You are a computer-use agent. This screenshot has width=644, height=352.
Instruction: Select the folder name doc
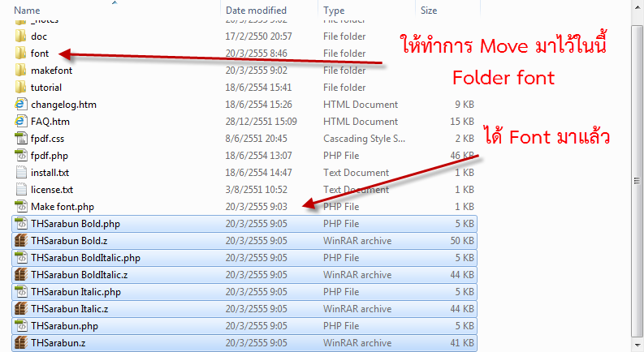(x=39, y=36)
